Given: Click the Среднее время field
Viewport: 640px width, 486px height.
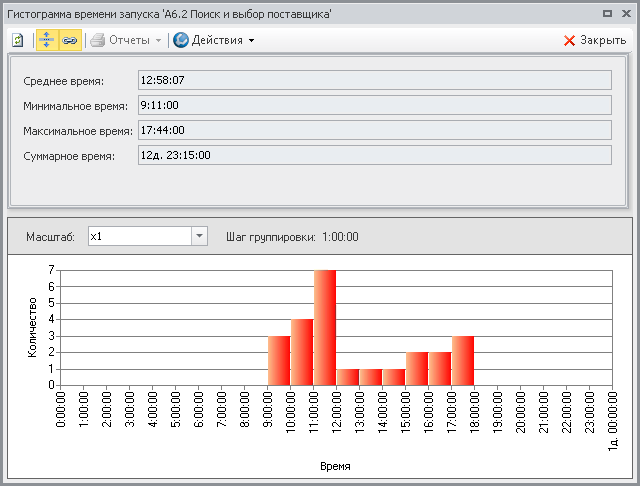Looking at the screenshot, I should coord(374,80).
